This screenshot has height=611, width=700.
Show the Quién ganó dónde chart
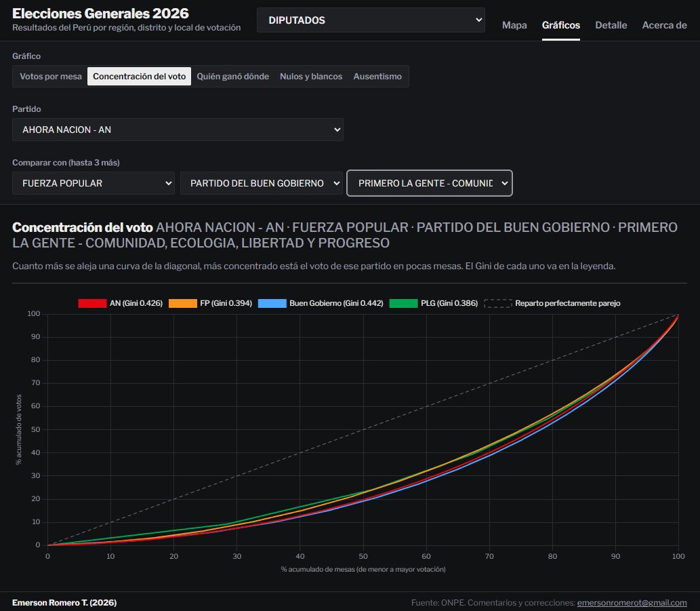[x=232, y=77]
